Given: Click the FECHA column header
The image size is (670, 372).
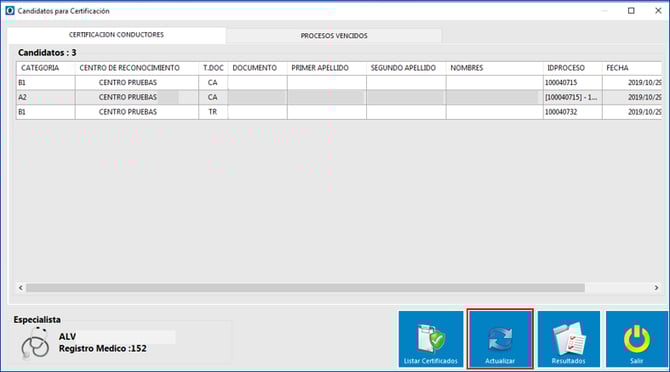Looking at the screenshot, I should (x=632, y=68).
